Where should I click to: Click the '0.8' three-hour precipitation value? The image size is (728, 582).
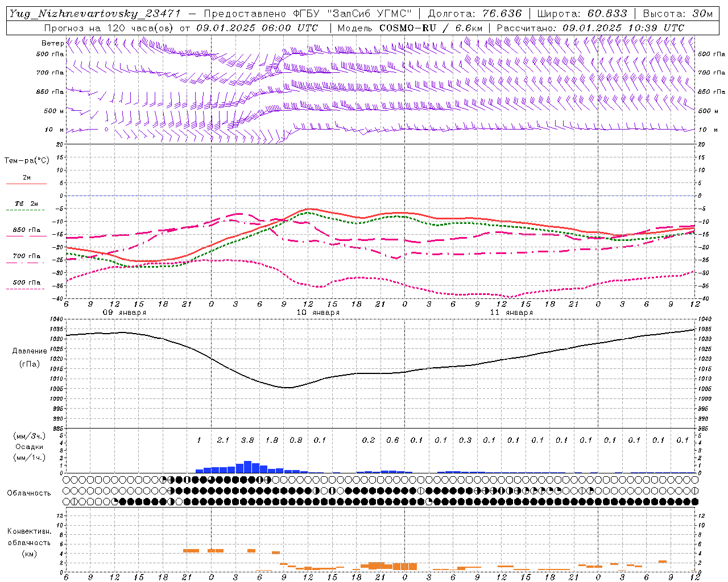[296, 440]
